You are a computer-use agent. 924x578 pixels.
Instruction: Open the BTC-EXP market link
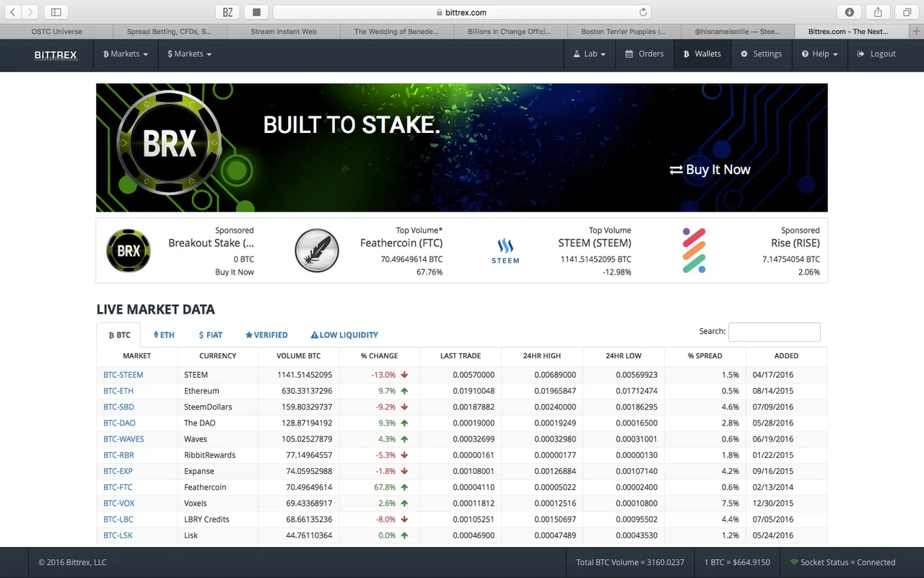click(x=118, y=471)
